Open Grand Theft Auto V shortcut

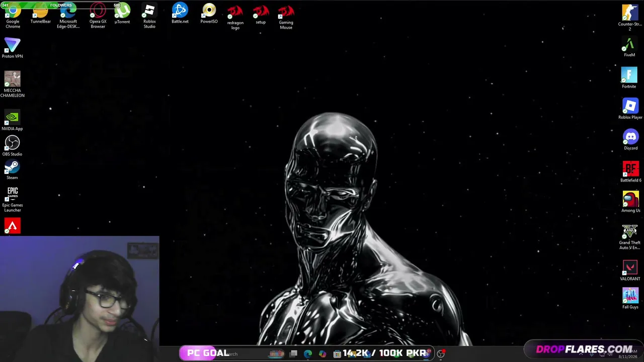(x=629, y=237)
